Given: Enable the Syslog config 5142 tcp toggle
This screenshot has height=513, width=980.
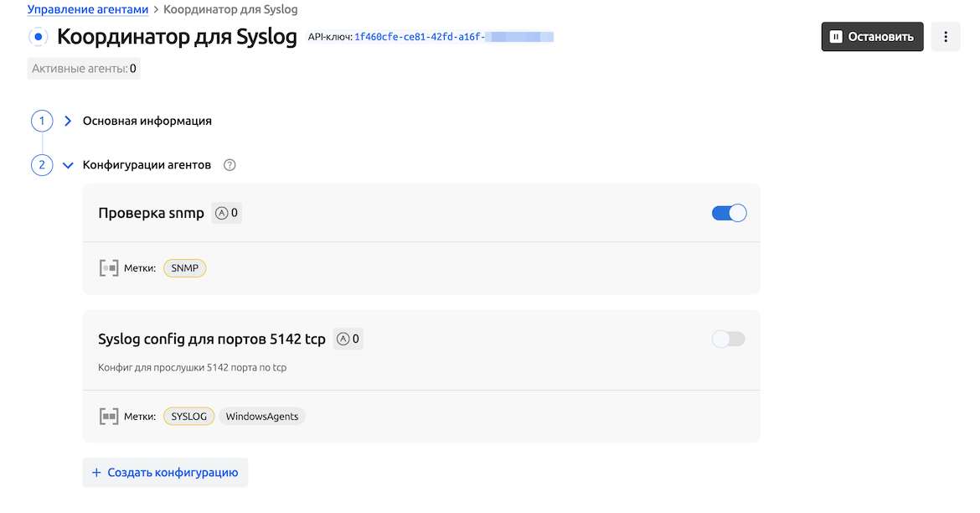Looking at the screenshot, I should pos(728,339).
